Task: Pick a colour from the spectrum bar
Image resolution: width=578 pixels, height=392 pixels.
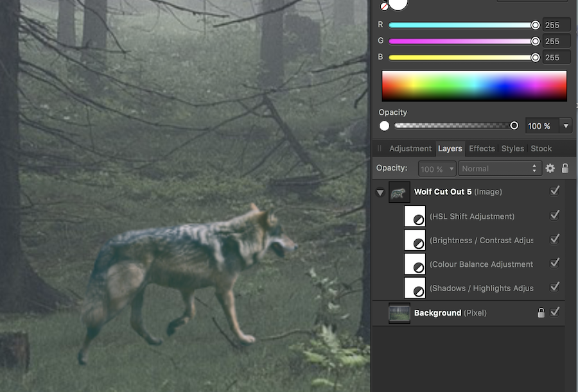Action: click(x=474, y=86)
